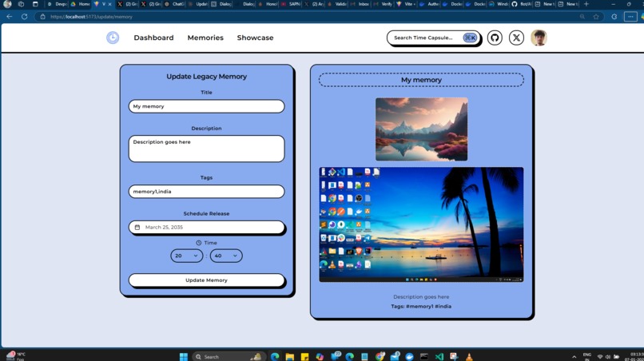
Task: Switch to the ChatG browser tab
Action: pos(174,4)
